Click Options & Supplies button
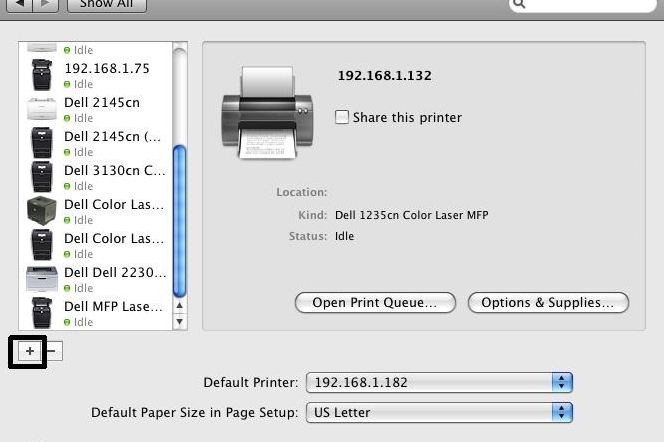This screenshot has width=664, height=442. point(548,303)
